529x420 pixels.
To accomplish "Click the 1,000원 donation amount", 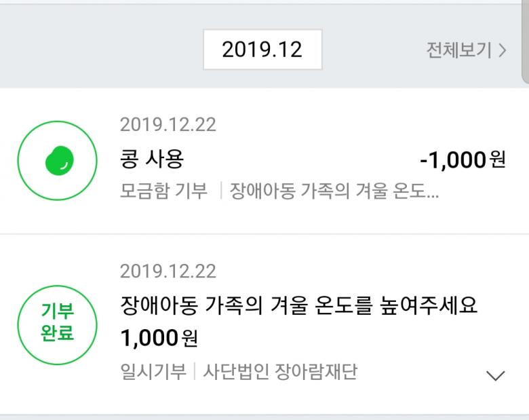I will [159, 337].
